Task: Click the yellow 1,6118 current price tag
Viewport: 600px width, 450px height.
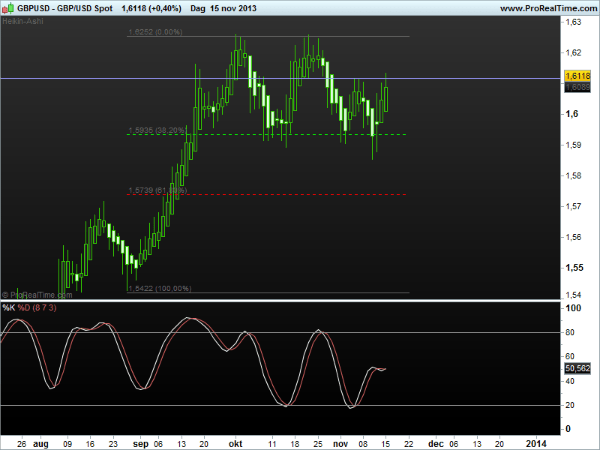Action: [x=577, y=76]
